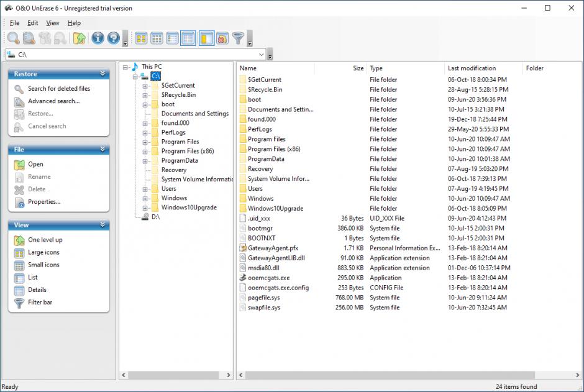584x392 pixels.
Task: Open the first toolbar's overflow options arrow
Action: (x=125, y=39)
